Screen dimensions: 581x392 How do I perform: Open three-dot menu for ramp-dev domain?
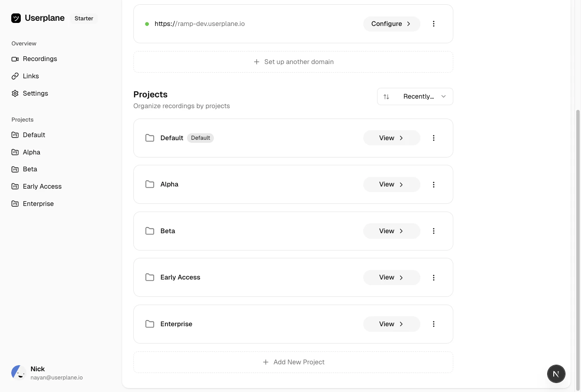coord(433,24)
